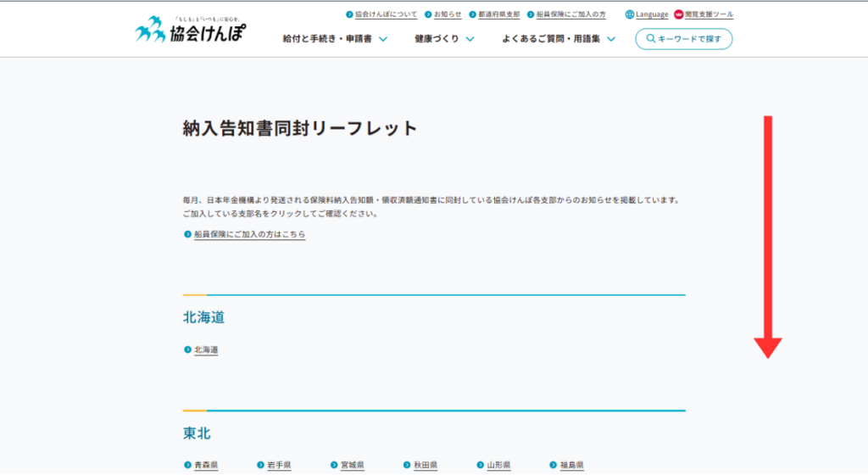The height and width of the screenshot is (475, 868).
Task: Open the 健康づくり menu
Action: (x=437, y=39)
